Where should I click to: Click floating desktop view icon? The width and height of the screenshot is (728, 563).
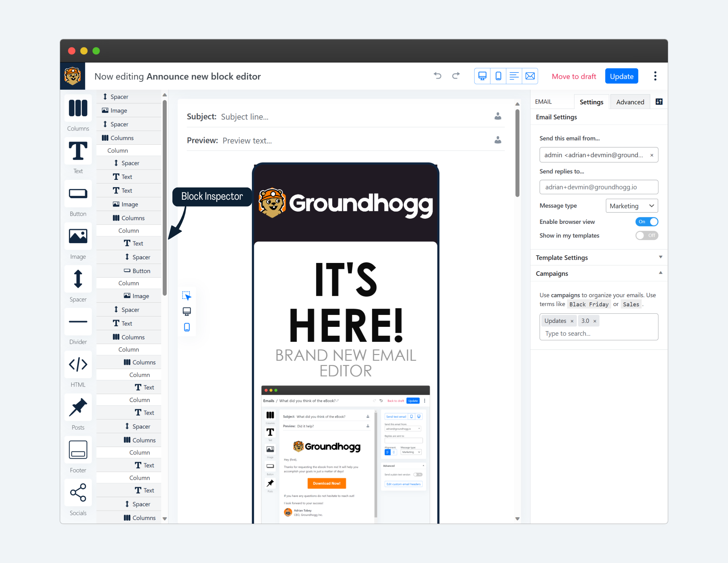point(187,312)
